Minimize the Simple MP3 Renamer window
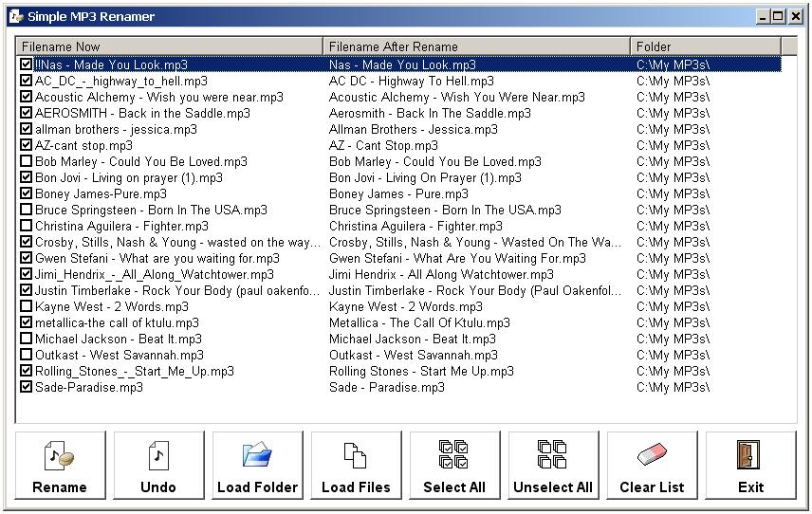Image resolution: width=812 pixels, height=514 pixels. tap(763, 16)
